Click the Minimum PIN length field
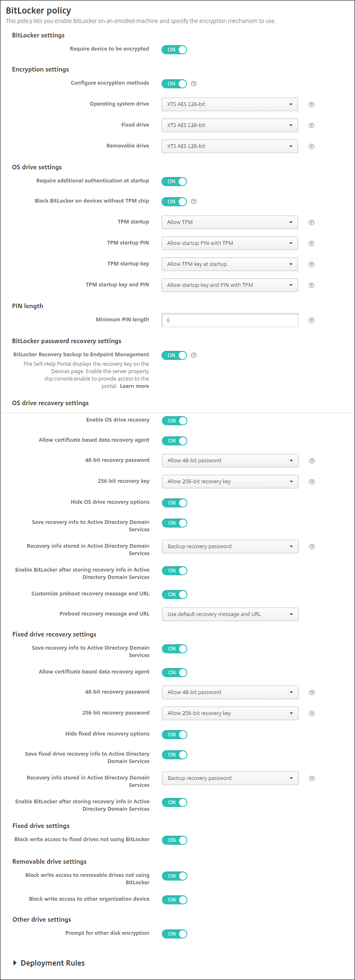Viewport: 355px width, 980px height. (230, 320)
